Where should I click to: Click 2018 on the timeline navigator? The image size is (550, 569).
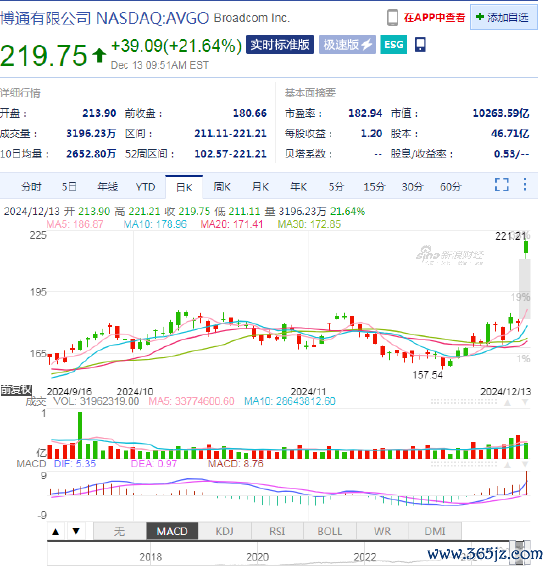[151, 557]
